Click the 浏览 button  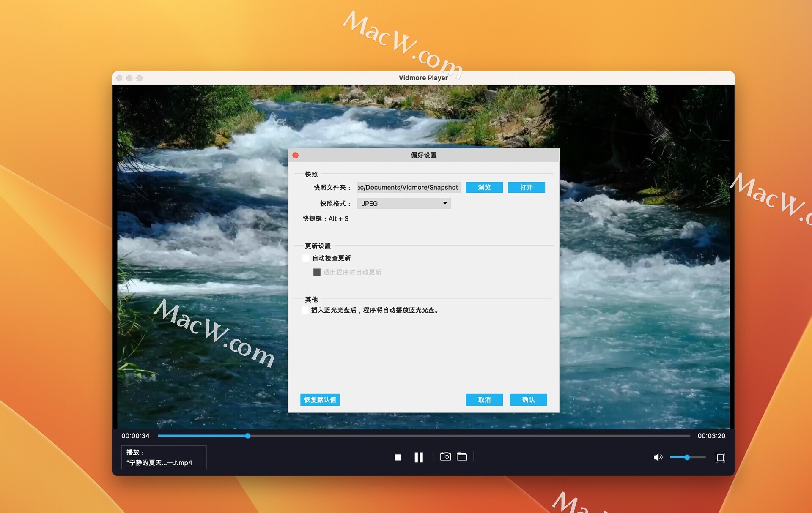tap(484, 187)
